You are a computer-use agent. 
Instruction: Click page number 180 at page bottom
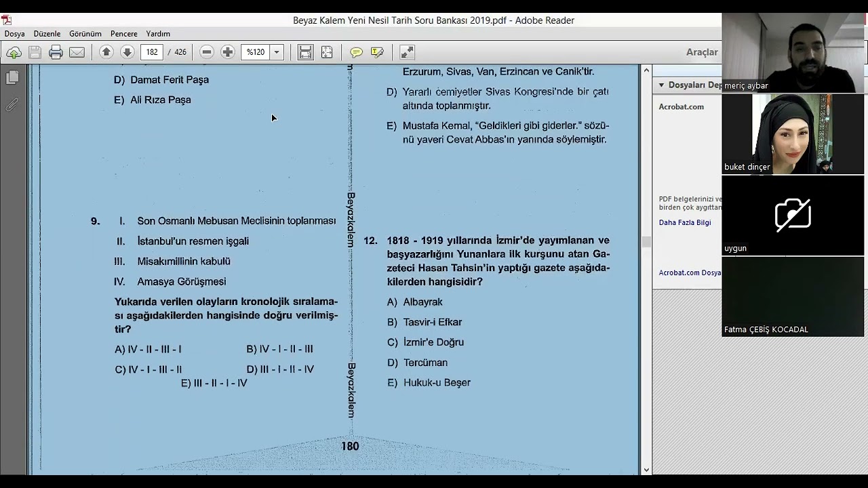350,446
